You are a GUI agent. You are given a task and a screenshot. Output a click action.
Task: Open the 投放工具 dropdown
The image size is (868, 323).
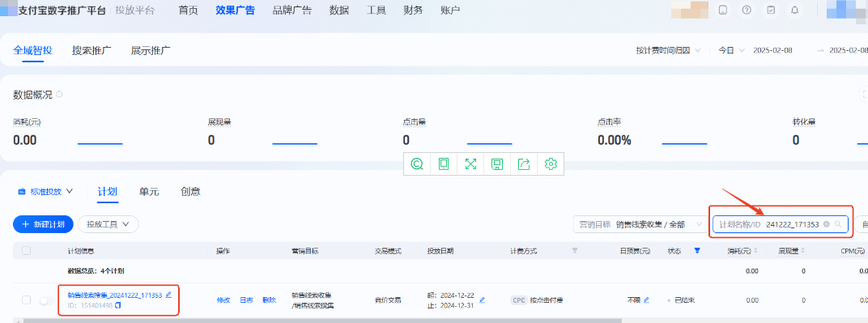tap(108, 224)
